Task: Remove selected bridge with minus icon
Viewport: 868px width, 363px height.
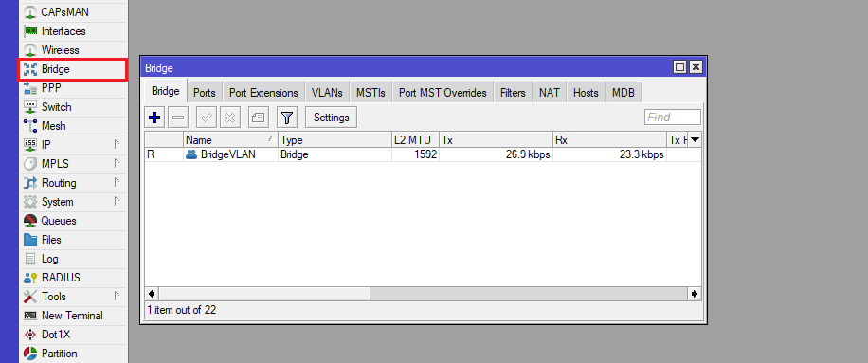Action: (x=178, y=118)
